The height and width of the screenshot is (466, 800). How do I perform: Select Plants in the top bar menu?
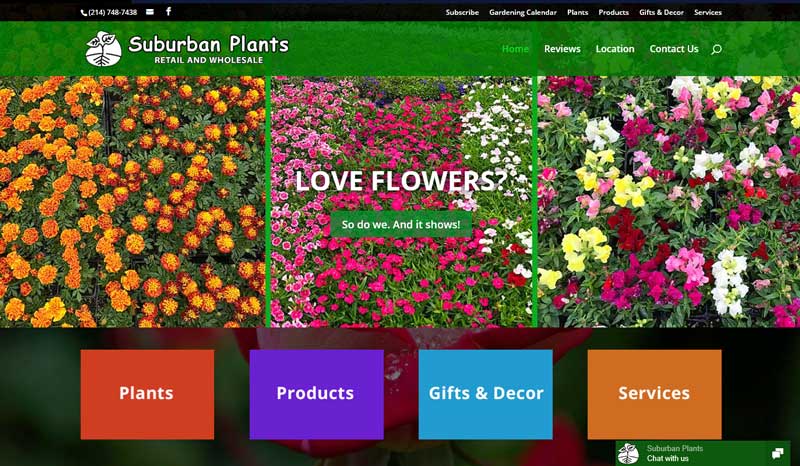(578, 12)
